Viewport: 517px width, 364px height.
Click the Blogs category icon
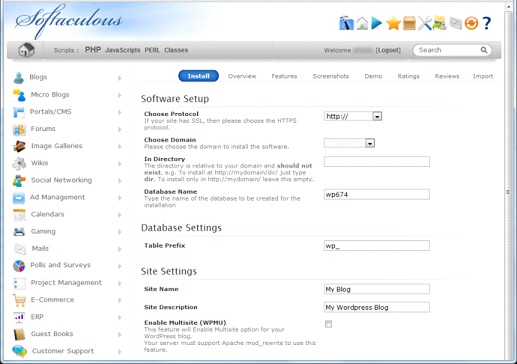click(x=19, y=78)
